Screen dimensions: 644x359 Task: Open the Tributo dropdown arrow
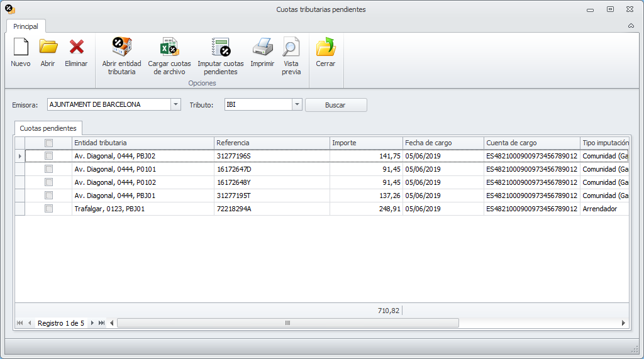tap(297, 105)
